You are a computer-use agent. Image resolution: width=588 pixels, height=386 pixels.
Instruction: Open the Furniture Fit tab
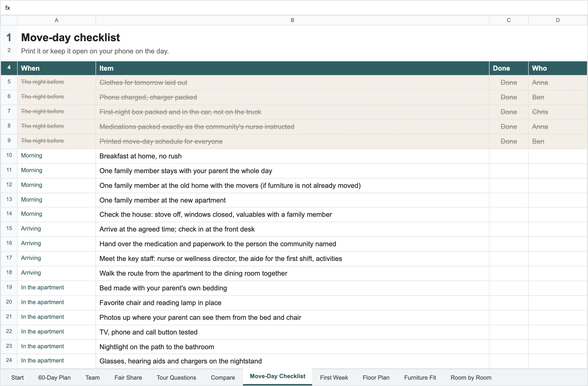(420, 378)
